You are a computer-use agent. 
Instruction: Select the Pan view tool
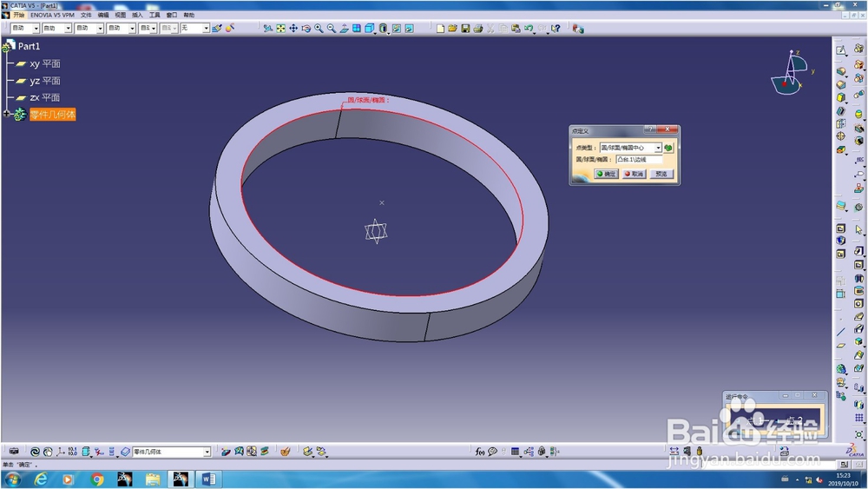(x=293, y=29)
